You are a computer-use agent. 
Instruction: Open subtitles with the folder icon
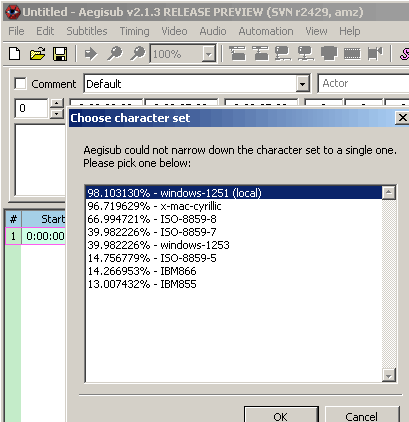click(x=37, y=54)
